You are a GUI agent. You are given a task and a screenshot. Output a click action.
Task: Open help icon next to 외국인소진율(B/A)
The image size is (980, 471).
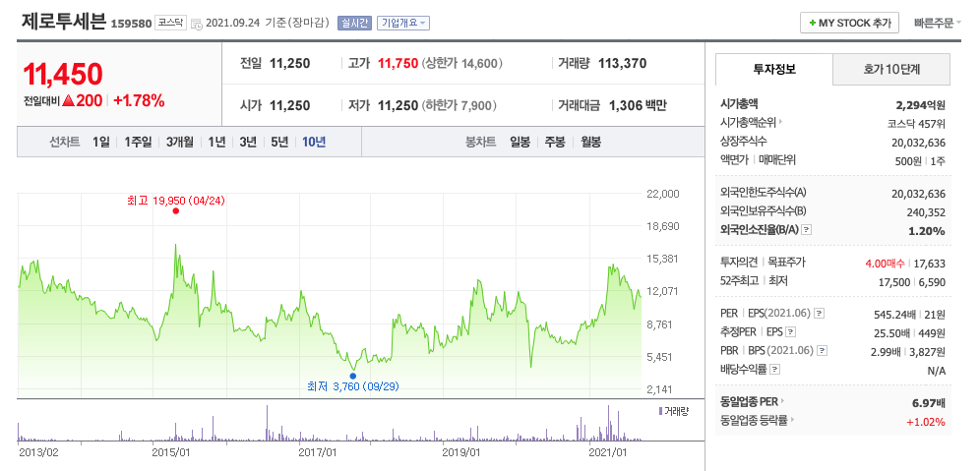(806, 230)
